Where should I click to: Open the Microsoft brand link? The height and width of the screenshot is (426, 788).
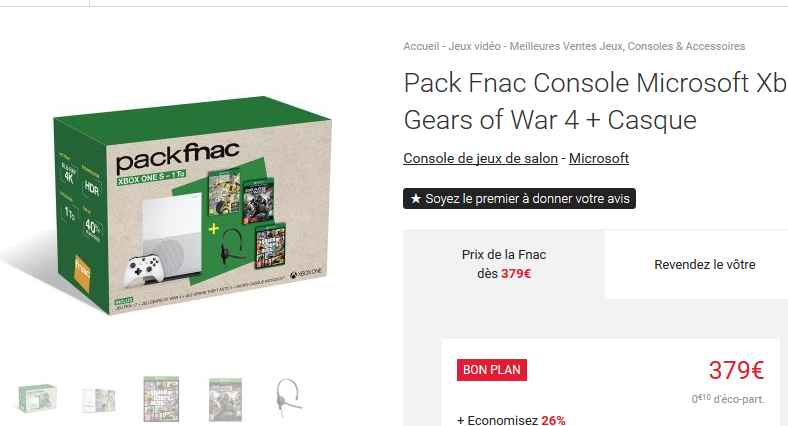point(599,158)
